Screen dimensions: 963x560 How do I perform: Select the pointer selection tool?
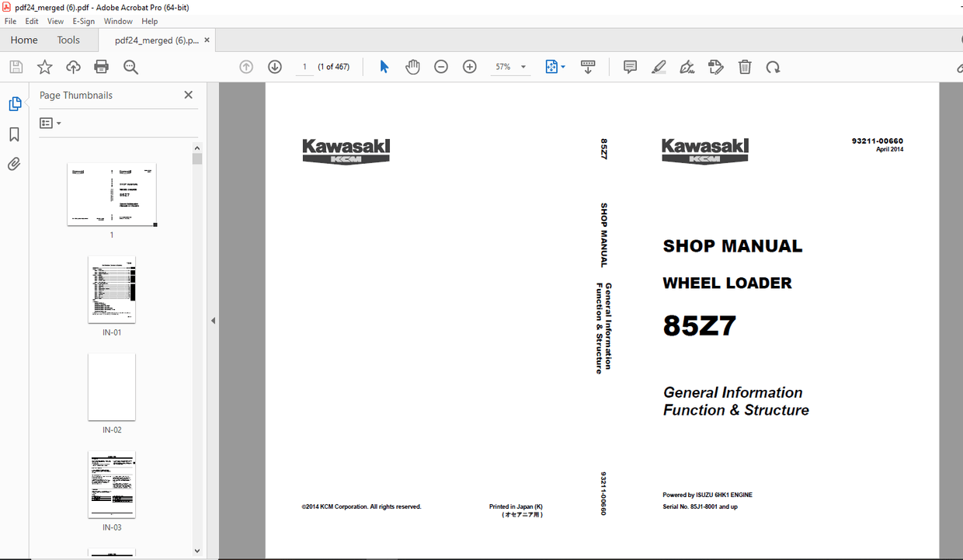(x=383, y=67)
